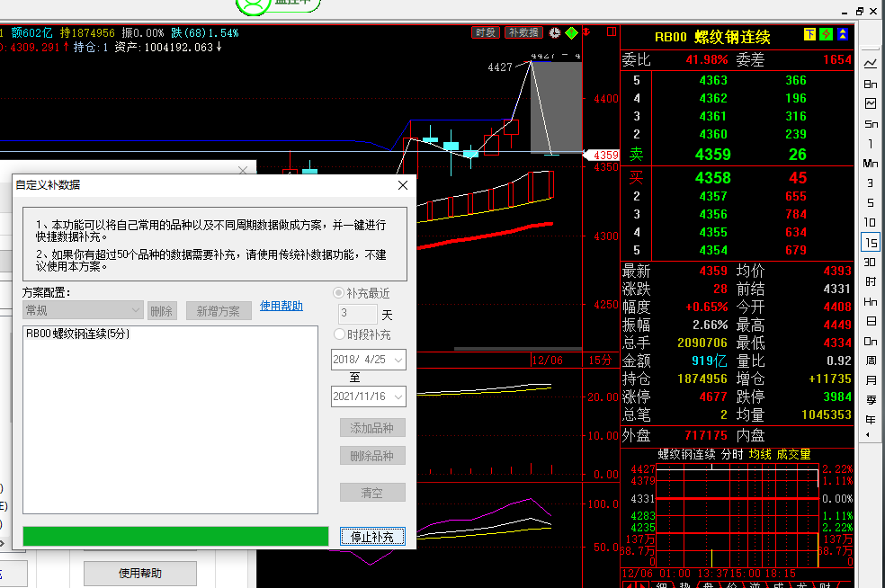
Task: Click the red pin icon in chart header
Action: (x=587, y=32)
